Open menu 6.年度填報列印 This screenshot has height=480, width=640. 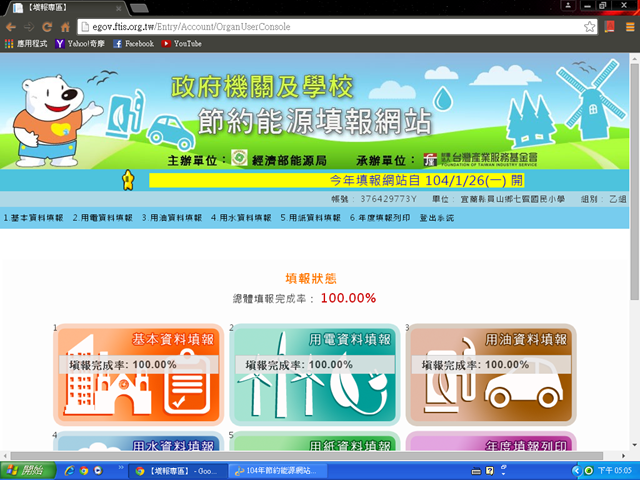pos(380,218)
